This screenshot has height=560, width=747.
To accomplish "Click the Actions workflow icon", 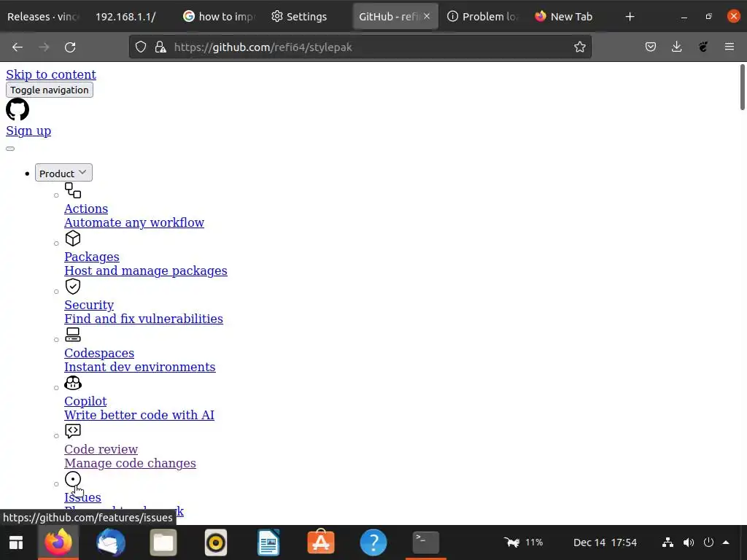I will click(73, 190).
